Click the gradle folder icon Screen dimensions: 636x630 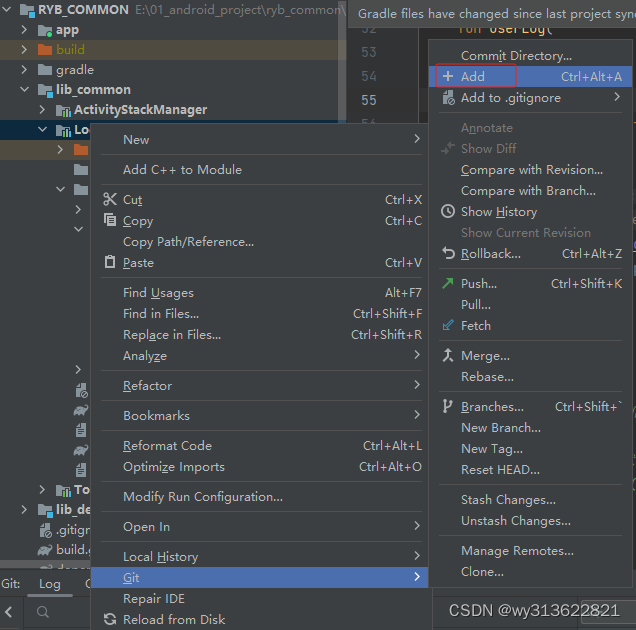click(x=45, y=70)
